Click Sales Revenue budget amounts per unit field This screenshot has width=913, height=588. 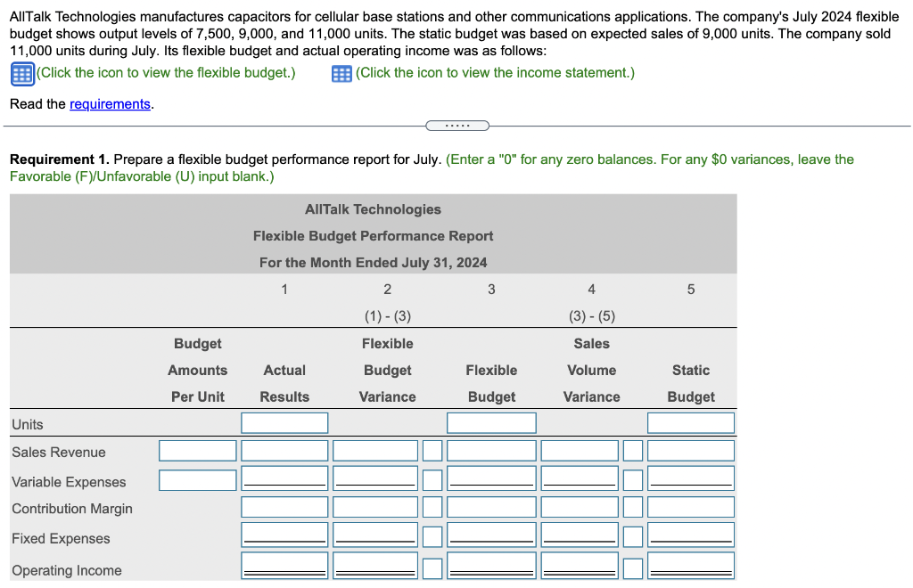pos(197,450)
